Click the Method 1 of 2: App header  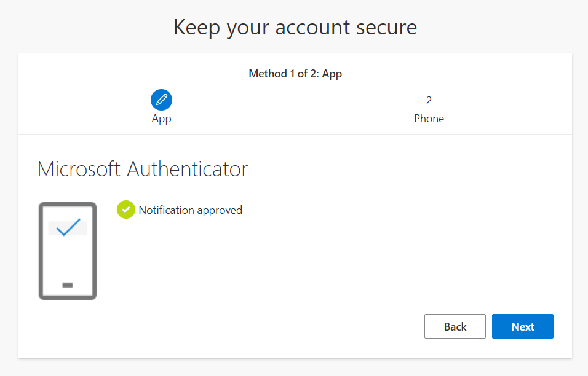pos(295,74)
